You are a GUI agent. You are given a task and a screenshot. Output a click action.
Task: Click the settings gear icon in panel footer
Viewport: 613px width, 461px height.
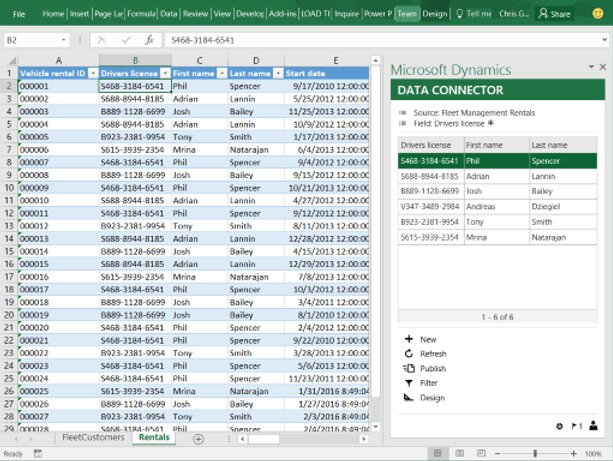tap(558, 426)
